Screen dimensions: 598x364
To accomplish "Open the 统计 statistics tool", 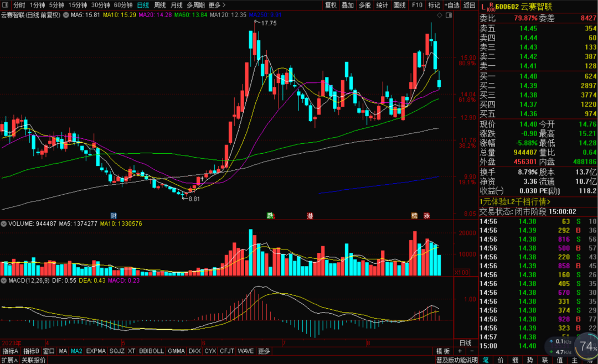I will pyautogui.click(x=382, y=6).
